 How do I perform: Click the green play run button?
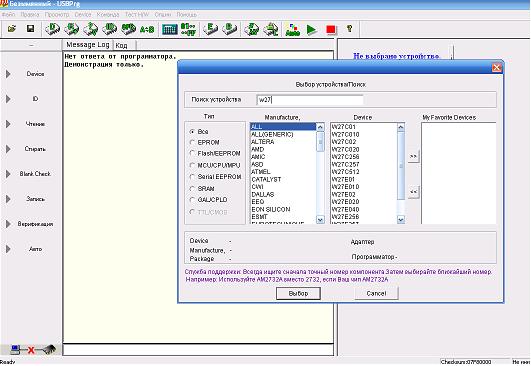(312, 29)
